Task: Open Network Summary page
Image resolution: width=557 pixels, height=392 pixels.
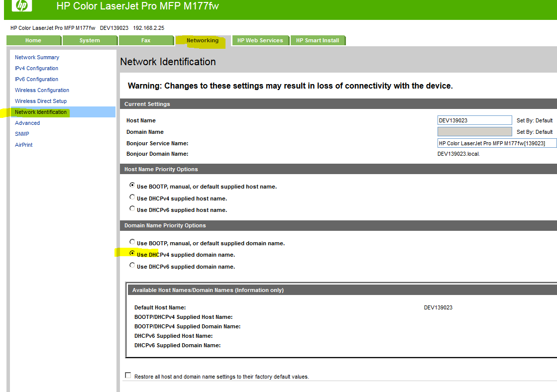Action: tap(37, 57)
